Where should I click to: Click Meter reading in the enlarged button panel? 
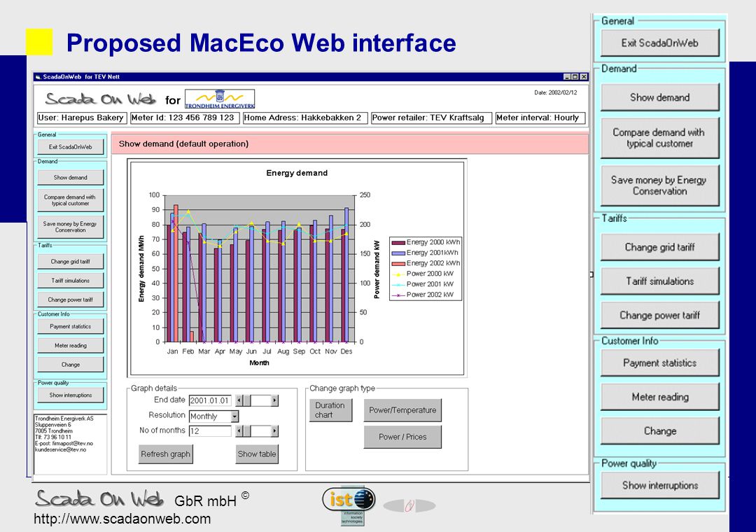[659, 397]
